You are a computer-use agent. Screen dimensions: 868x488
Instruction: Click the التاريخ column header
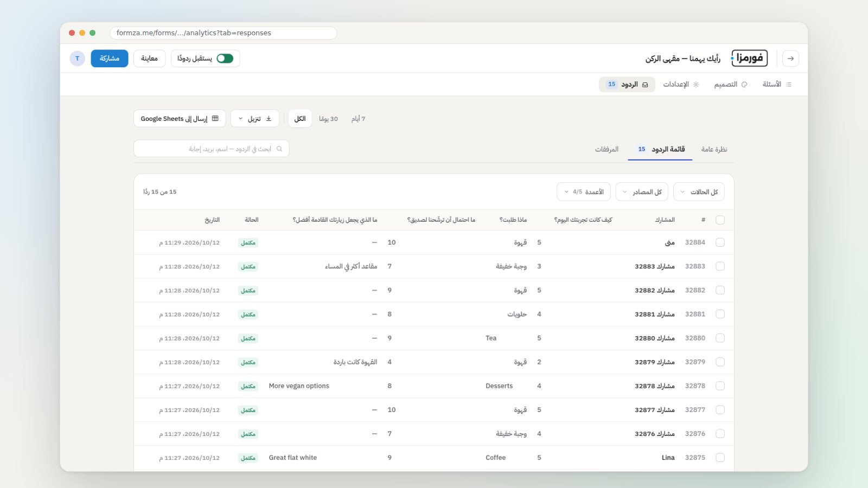coord(212,220)
